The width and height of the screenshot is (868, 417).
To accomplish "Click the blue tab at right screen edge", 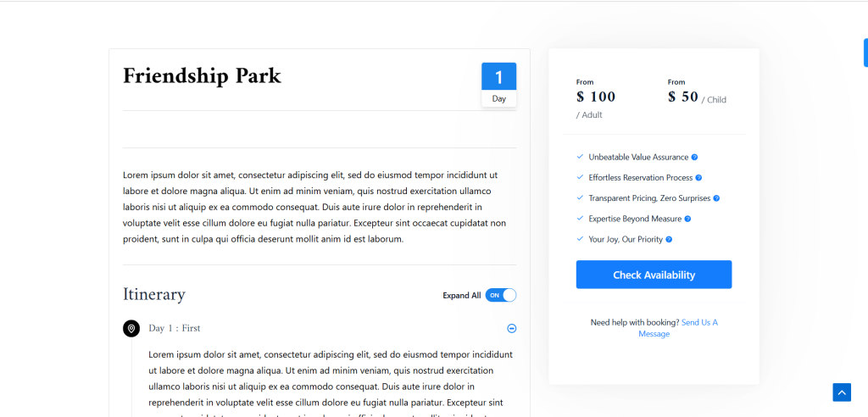I will click(x=865, y=53).
